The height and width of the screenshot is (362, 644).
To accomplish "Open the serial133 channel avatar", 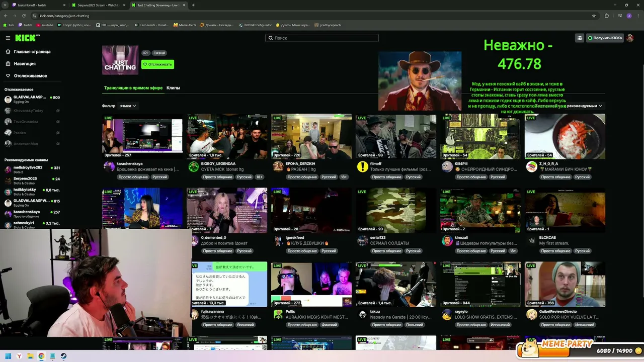I will point(362,241).
